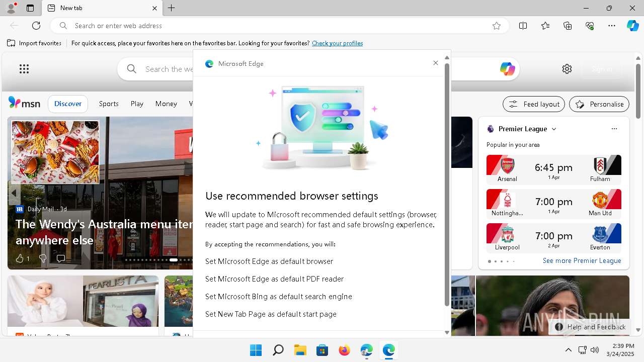This screenshot has height=362, width=644.
Task: Open Collections toolbar icon
Action: click(568, 26)
